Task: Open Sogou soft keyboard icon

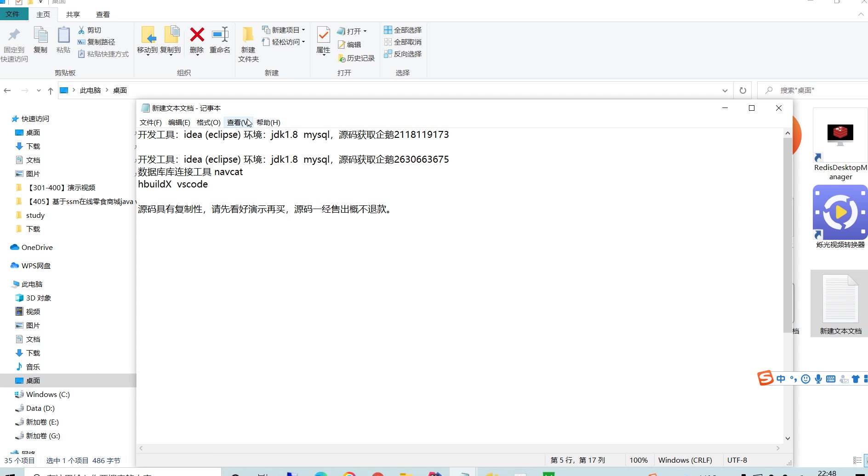Action: pyautogui.click(x=831, y=379)
